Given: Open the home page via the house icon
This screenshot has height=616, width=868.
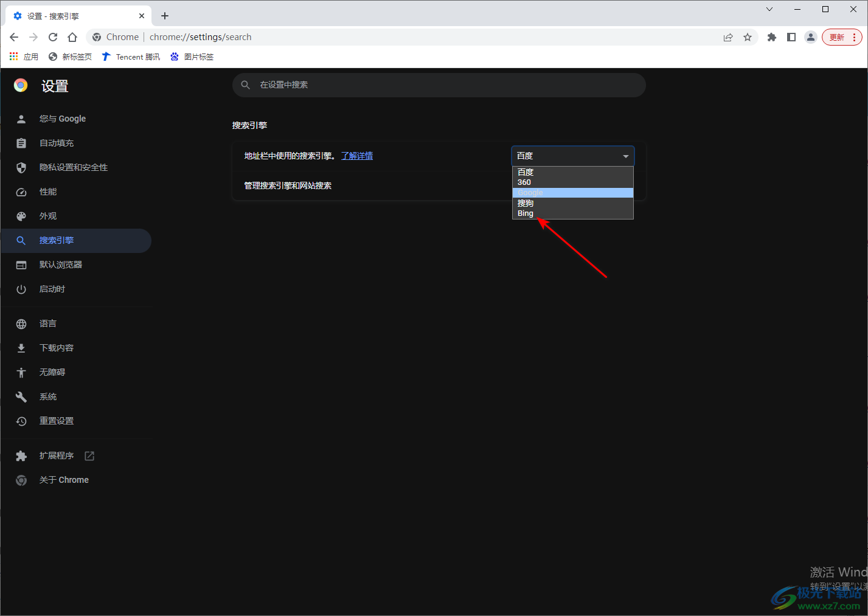Looking at the screenshot, I should click(x=72, y=37).
